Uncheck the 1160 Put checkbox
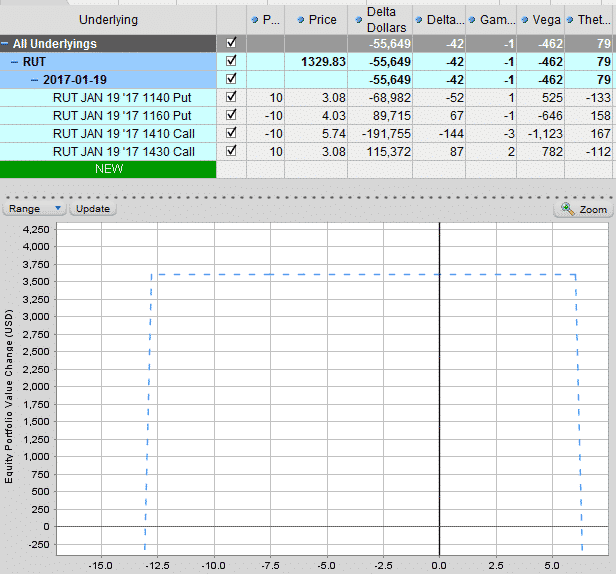616x574 pixels. [231, 115]
